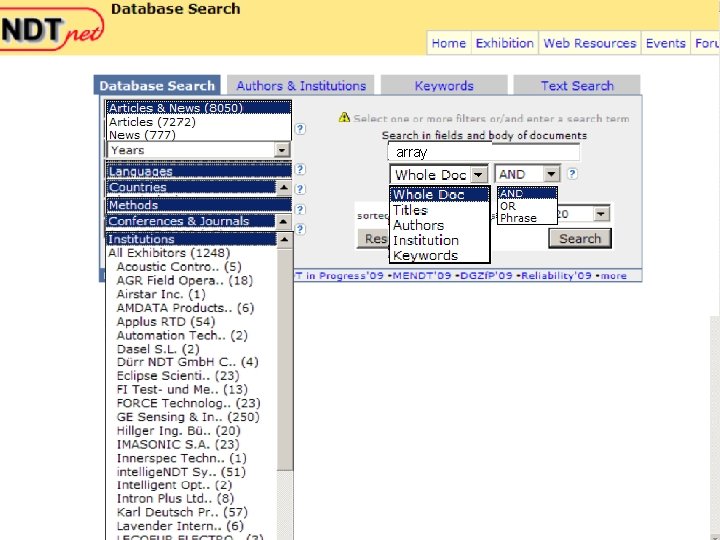Click up arrow on Conferences & Journals list
720x540 pixels.
point(284,221)
